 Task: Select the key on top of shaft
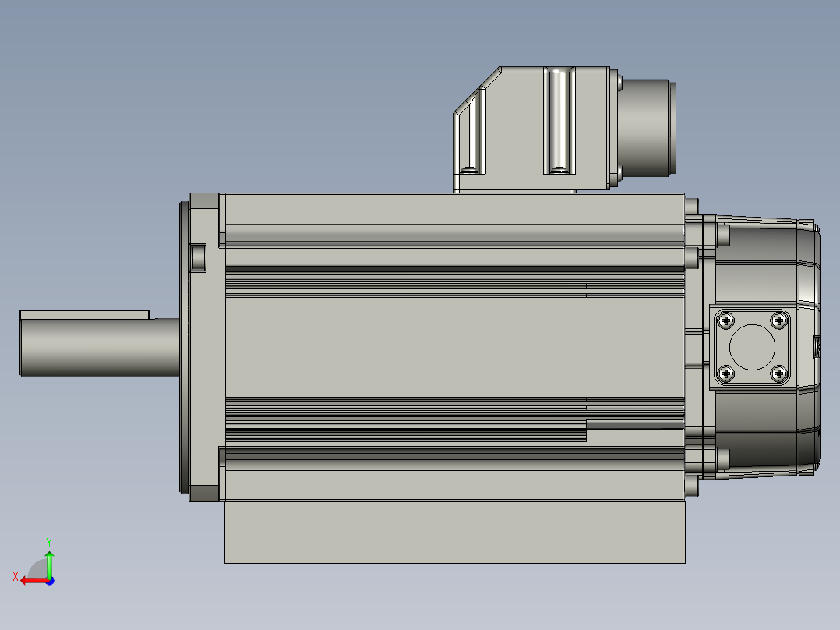[85, 315]
